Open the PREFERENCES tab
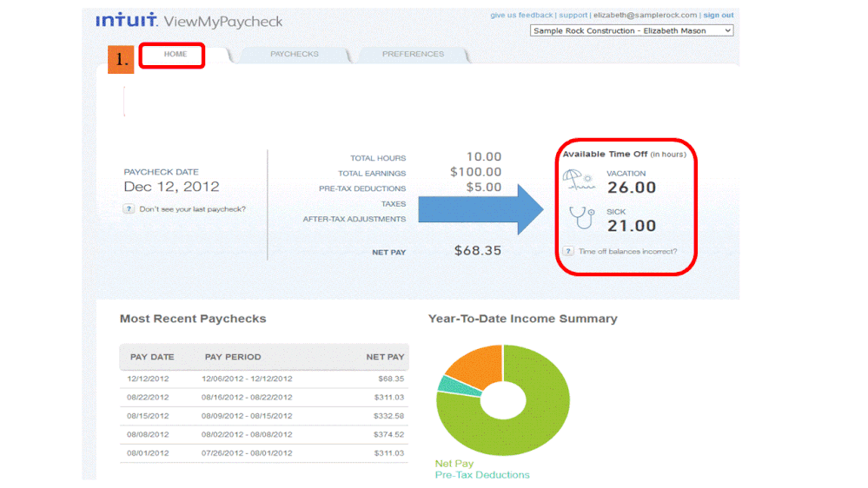868x488 pixels. click(x=413, y=54)
